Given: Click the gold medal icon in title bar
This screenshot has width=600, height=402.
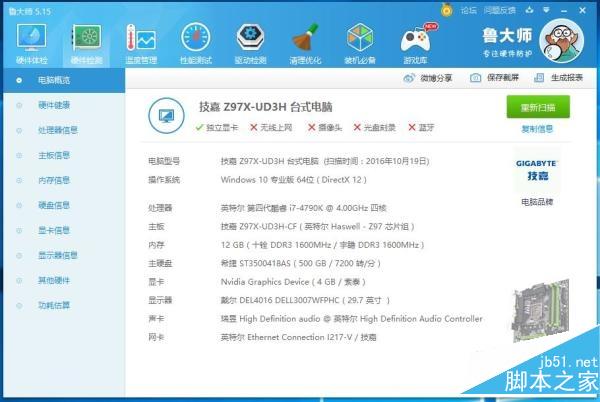Looking at the screenshot, I should [447, 10].
